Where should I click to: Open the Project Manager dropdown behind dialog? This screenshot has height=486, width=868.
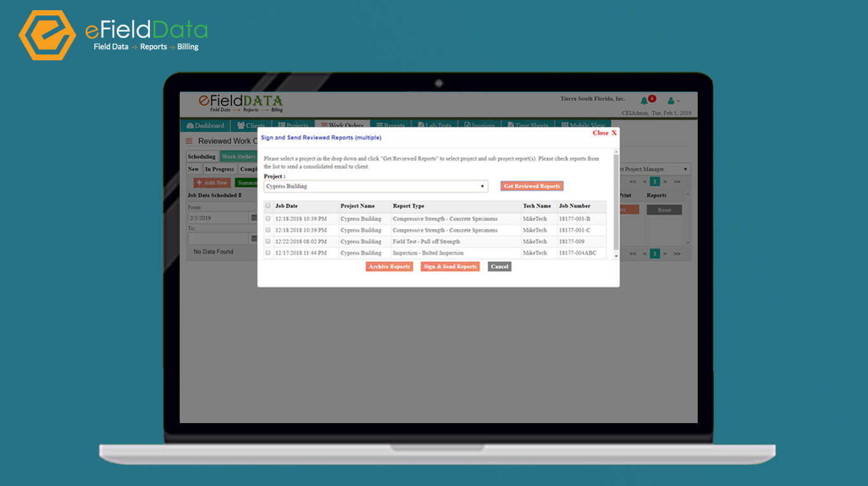[654, 169]
